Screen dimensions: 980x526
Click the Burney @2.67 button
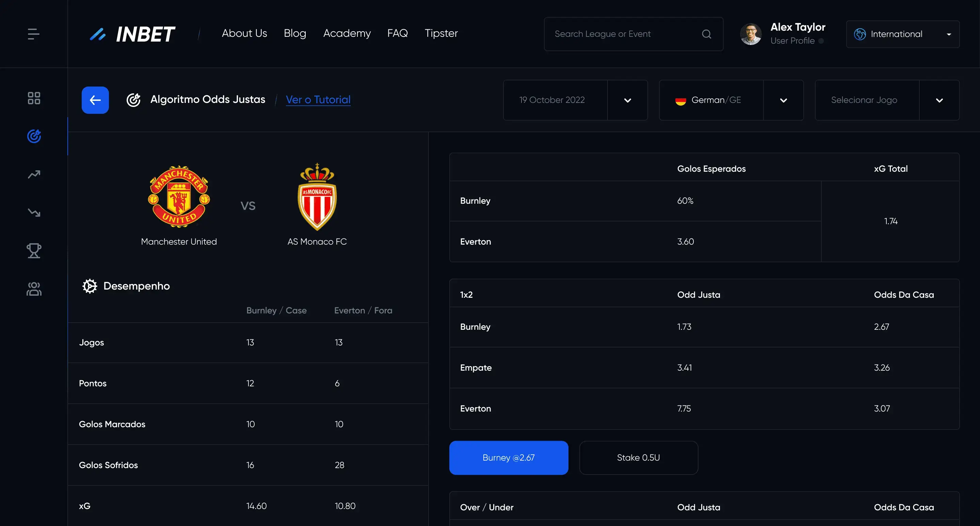click(509, 458)
